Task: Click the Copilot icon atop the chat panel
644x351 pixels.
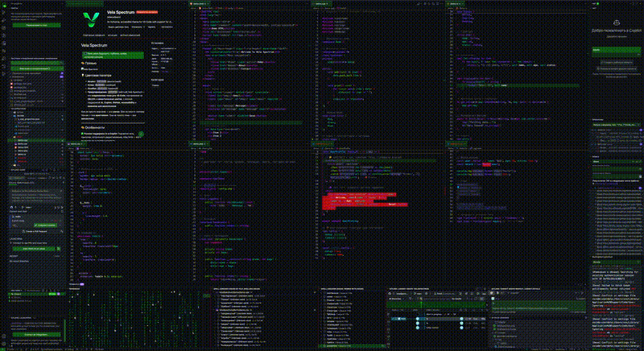Action: (616, 23)
